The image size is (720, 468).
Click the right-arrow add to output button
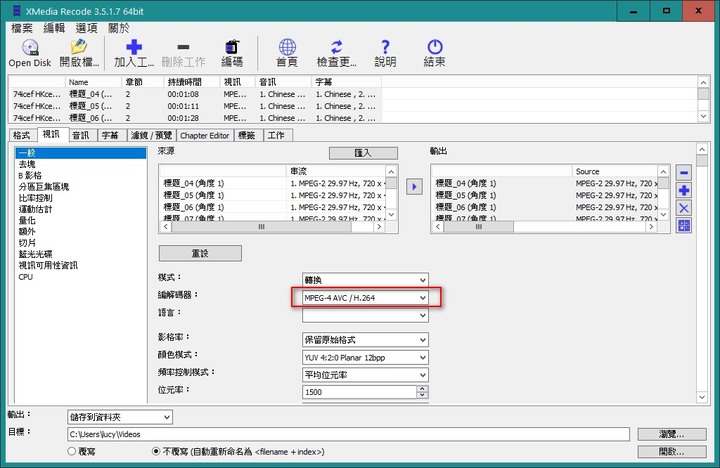(414, 186)
